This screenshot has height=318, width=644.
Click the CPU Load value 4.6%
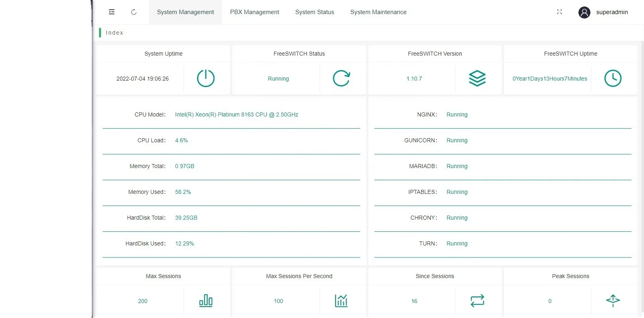[x=182, y=140]
